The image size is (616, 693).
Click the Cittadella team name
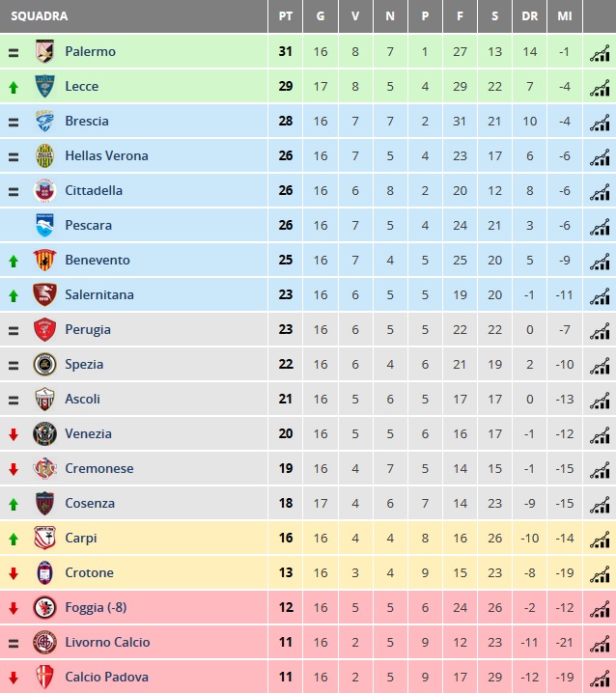click(94, 190)
